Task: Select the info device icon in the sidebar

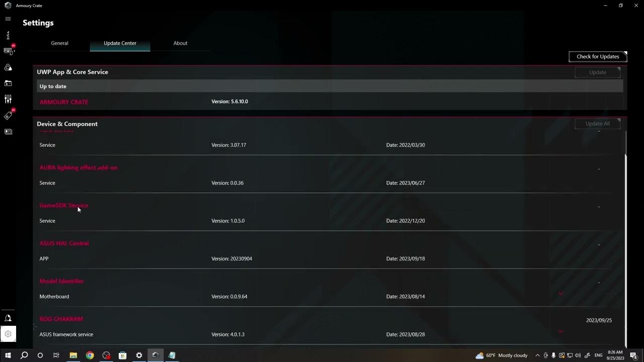Action: [8, 35]
